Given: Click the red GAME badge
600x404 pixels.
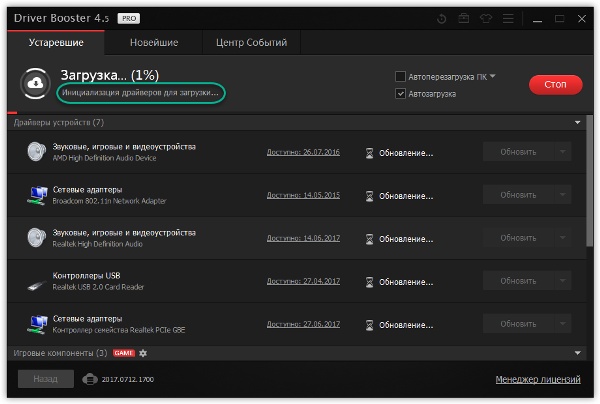Looking at the screenshot, I should [x=124, y=353].
